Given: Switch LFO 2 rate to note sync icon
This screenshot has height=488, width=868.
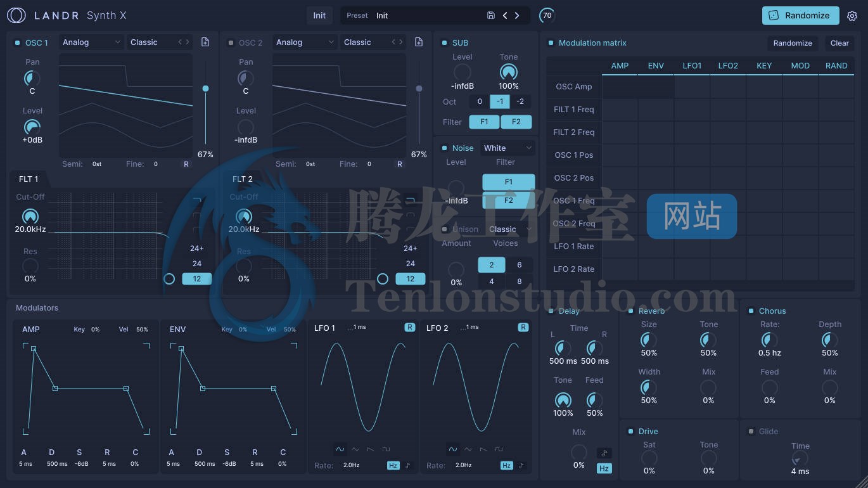Looking at the screenshot, I should pos(521,465).
